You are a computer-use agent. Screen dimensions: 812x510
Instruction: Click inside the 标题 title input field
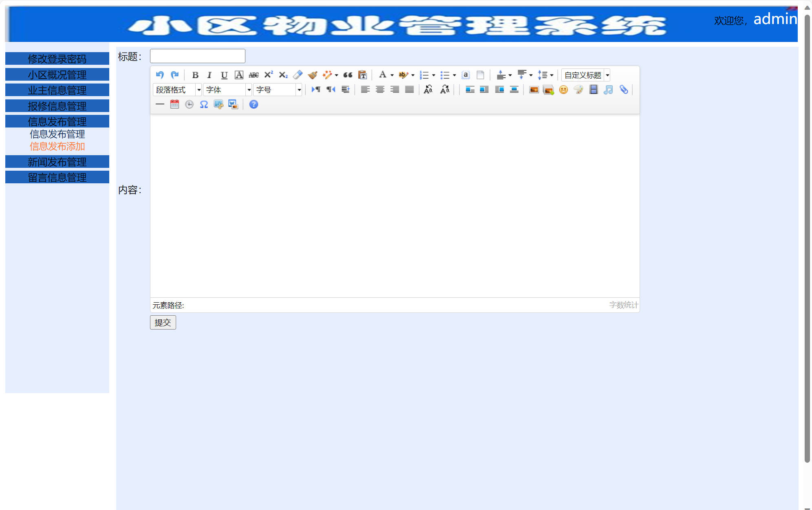[x=197, y=56]
